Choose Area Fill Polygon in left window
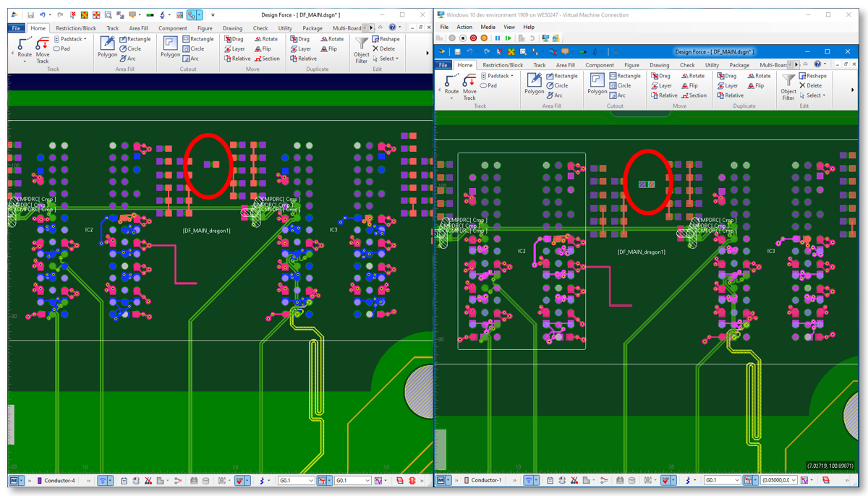This screenshot has height=496, width=868. point(107,46)
